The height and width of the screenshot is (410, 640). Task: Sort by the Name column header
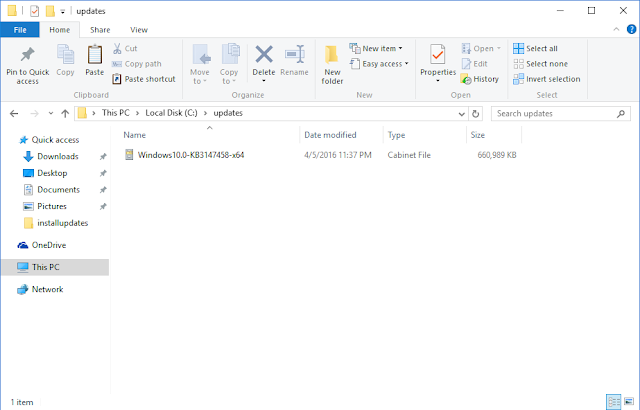click(x=135, y=135)
